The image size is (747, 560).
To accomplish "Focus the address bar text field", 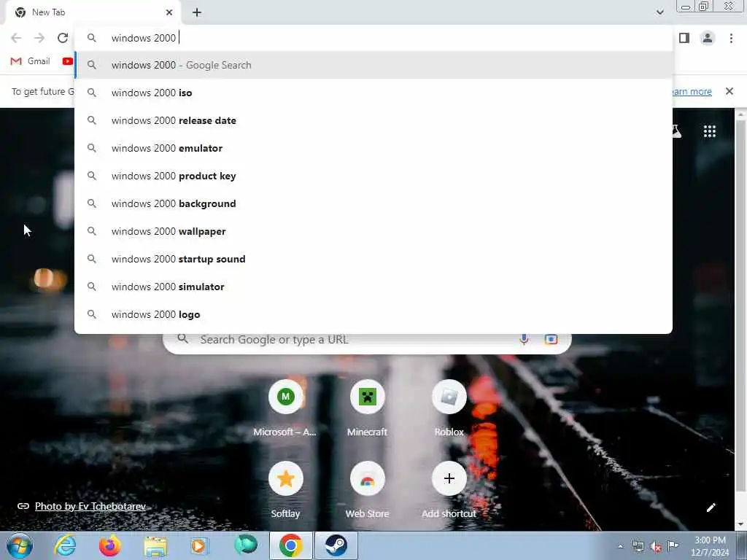I will [x=373, y=38].
